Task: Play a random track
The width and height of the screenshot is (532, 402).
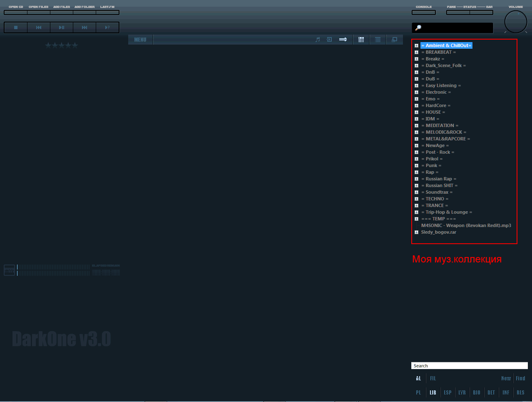Action: [107, 27]
